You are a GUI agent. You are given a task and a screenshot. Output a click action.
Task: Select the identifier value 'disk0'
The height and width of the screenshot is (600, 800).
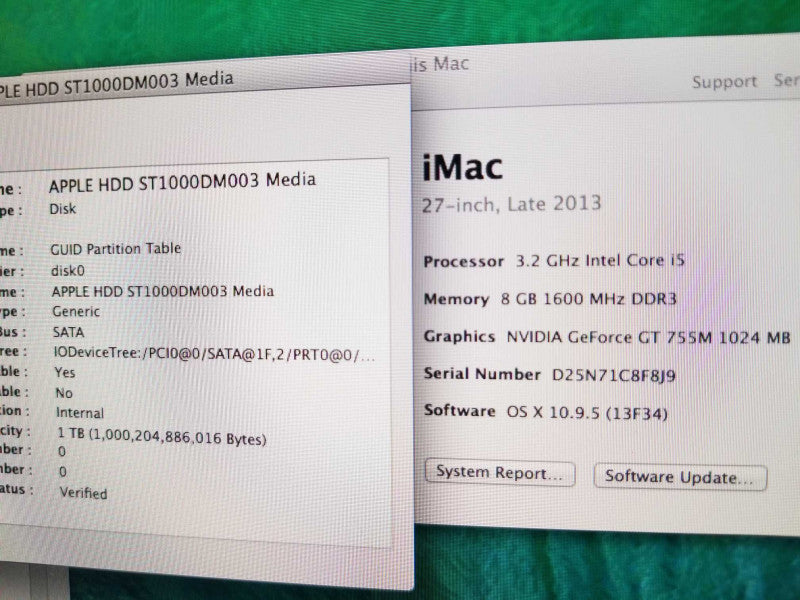67,270
